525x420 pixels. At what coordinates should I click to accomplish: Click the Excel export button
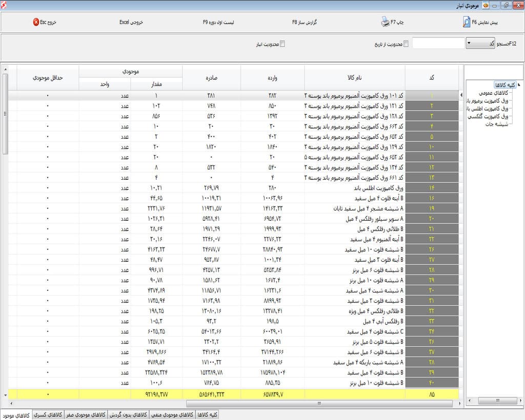point(131,22)
